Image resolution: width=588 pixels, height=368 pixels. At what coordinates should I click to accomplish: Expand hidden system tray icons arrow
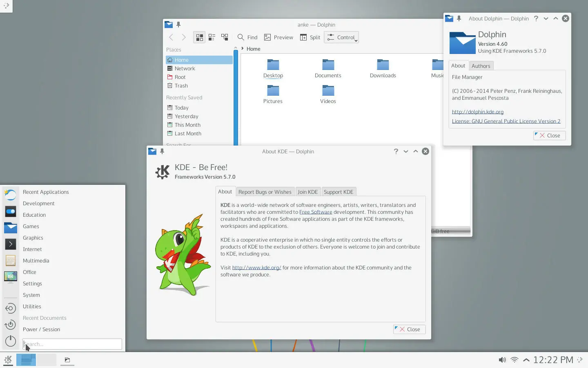coord(526,360)
